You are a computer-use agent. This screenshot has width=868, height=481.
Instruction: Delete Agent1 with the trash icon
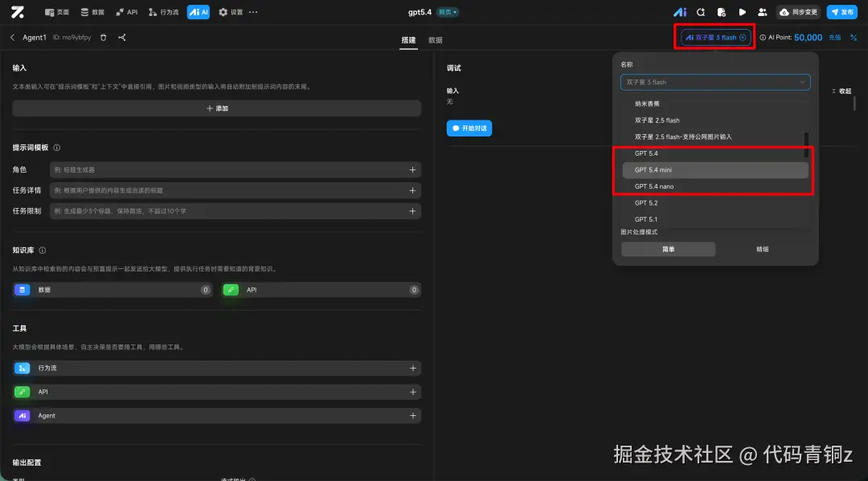[x=103, y=38]
